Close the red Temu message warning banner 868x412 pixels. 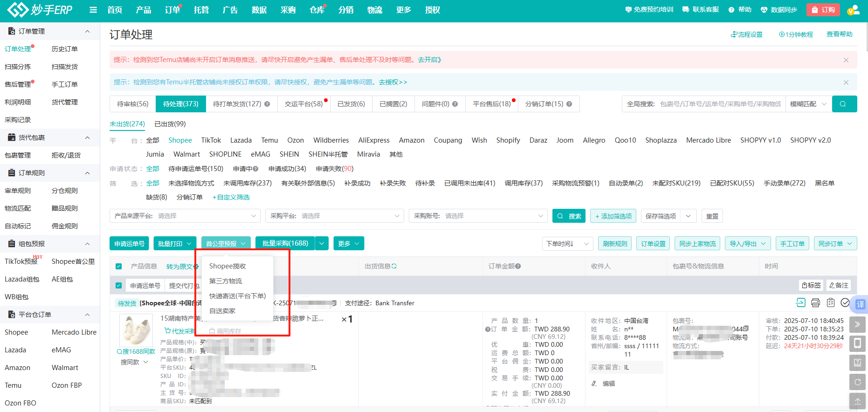pos(846,60)
